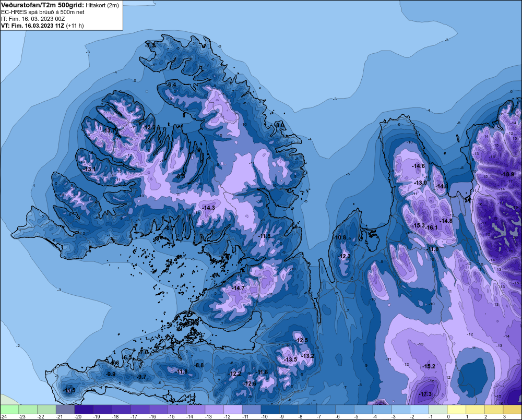Image resolution: width=522 pixels, height=420 pixels.
Task: Click the 'EC-HRES spá brúuð á 500m net' line
Action: (43, 13)
